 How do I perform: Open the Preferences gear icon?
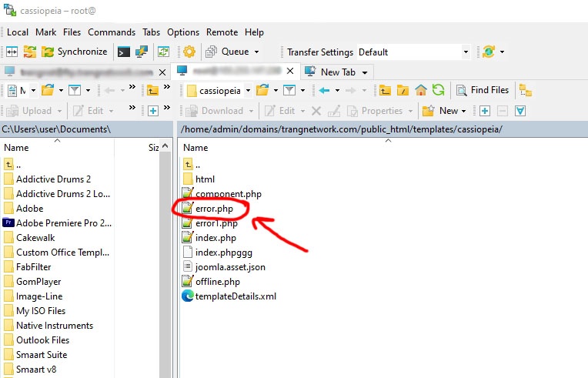click(189, 52)
